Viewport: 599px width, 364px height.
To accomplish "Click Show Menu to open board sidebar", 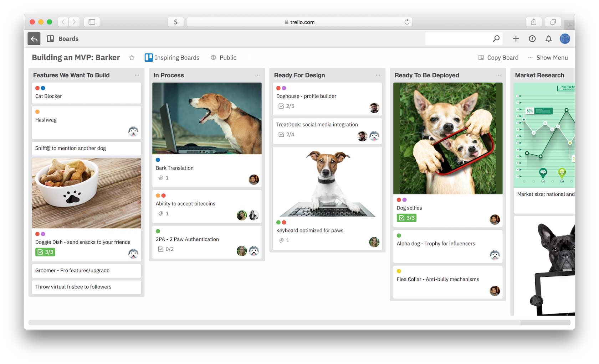I will pos(552,57).
